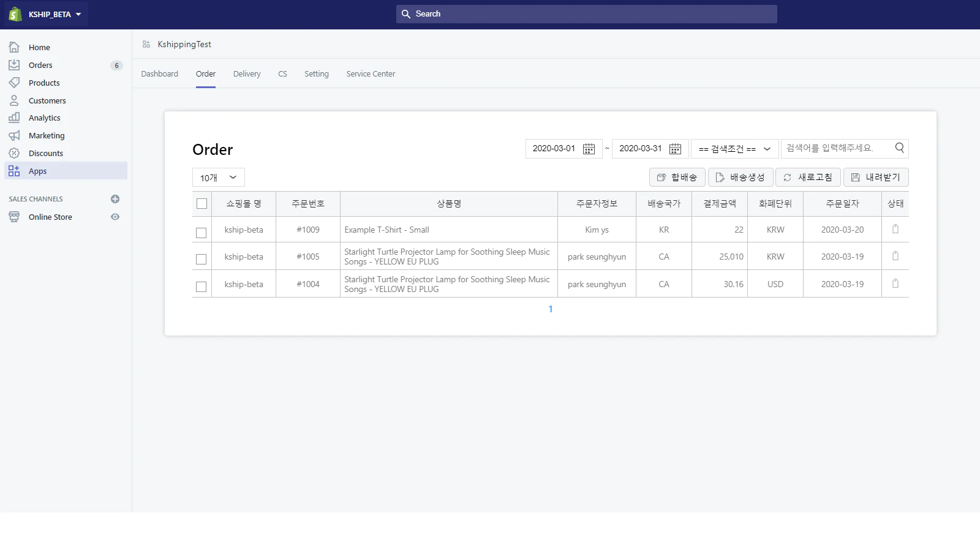Click the status icon for order #1009
The height and width of the screenshot is (551, 980).
[x=895, y=229]
